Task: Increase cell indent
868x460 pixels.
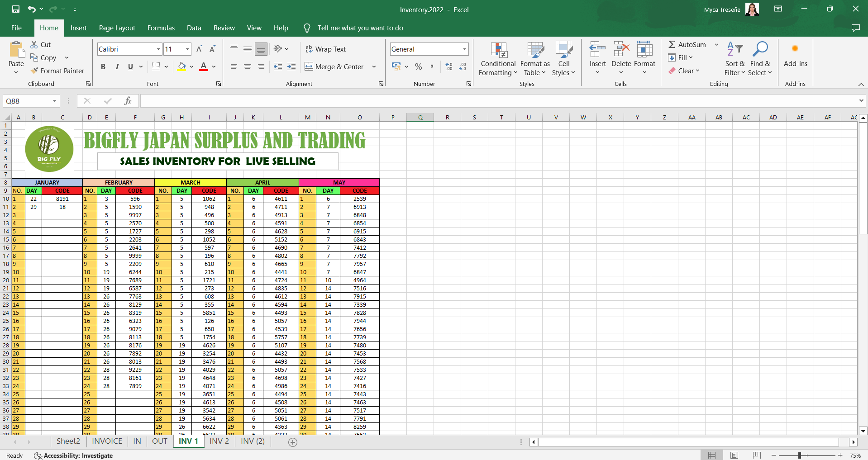Action: [x=291, y=66]
